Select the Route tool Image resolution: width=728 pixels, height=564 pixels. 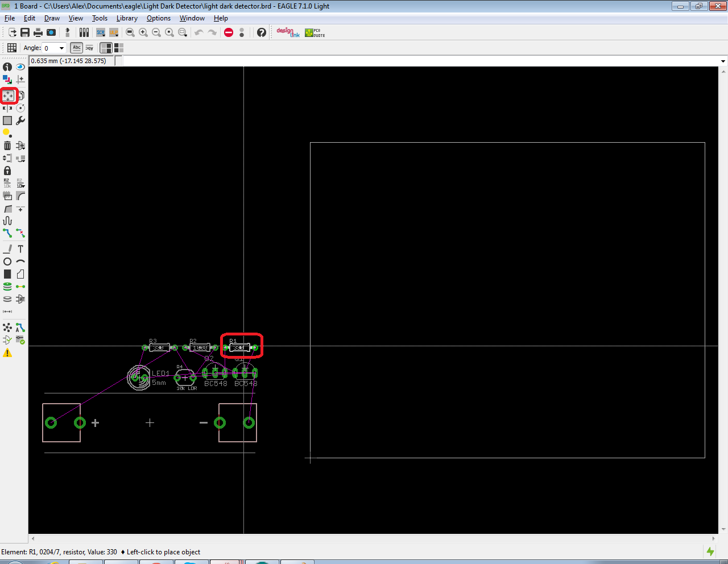click(x=7, y=233)
